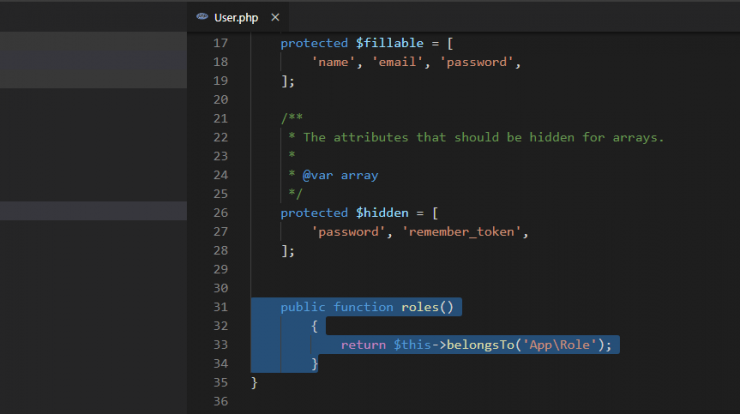
Task: Click the 'App\Role' string literal
Action: click(x=560, y=345)
